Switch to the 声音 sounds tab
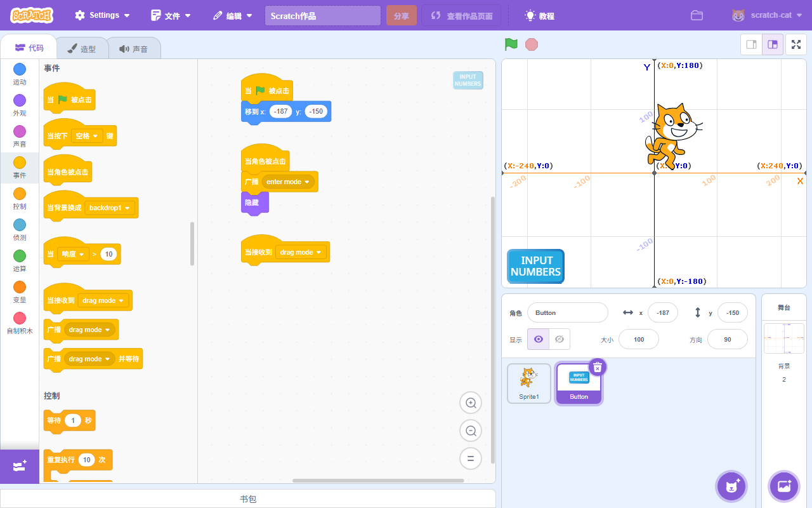The height and width of the screenshot is (508, 812). 133,49
